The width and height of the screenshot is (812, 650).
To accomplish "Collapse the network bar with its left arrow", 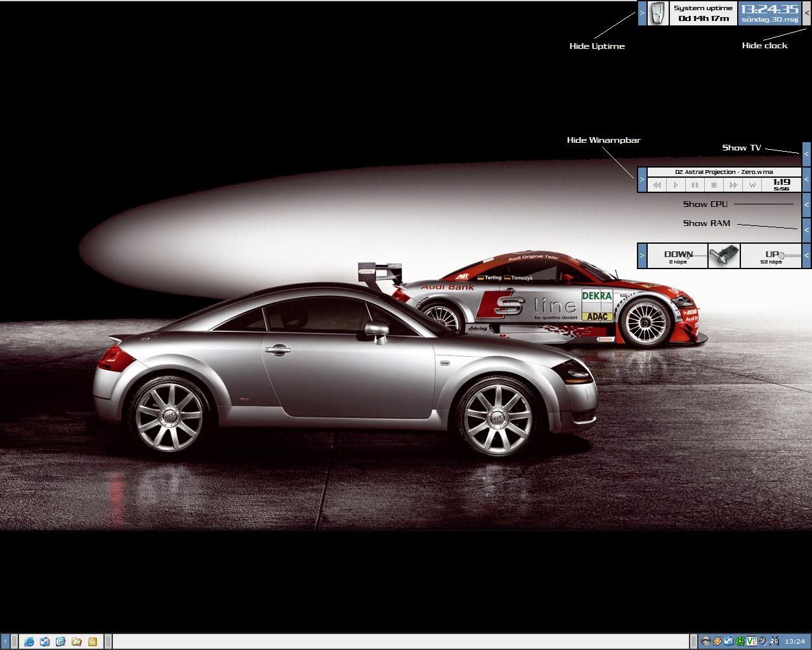I will pyautogui.click(x=642, y=256).
